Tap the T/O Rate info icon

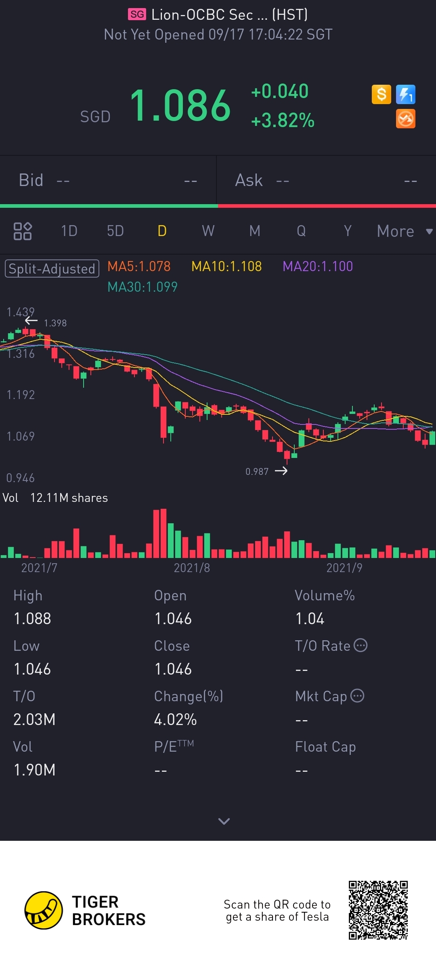tap(361, 646)
